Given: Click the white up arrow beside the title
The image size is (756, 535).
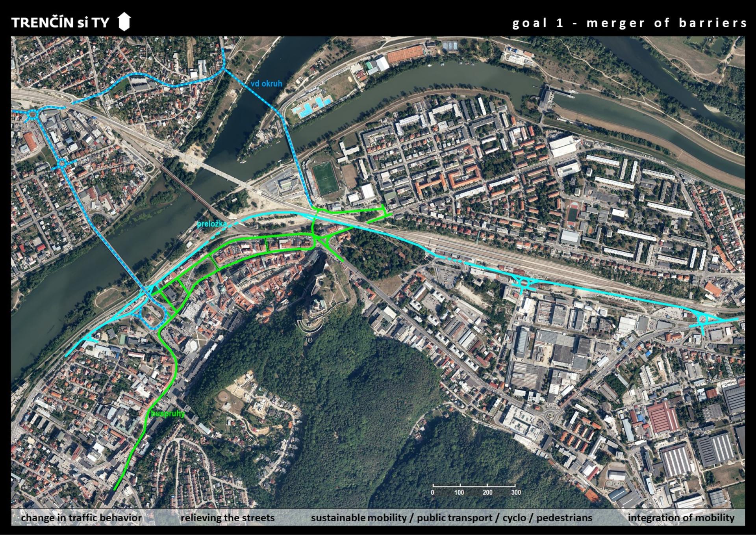Looking at the screenshot, I should click(x=124, y=22).
